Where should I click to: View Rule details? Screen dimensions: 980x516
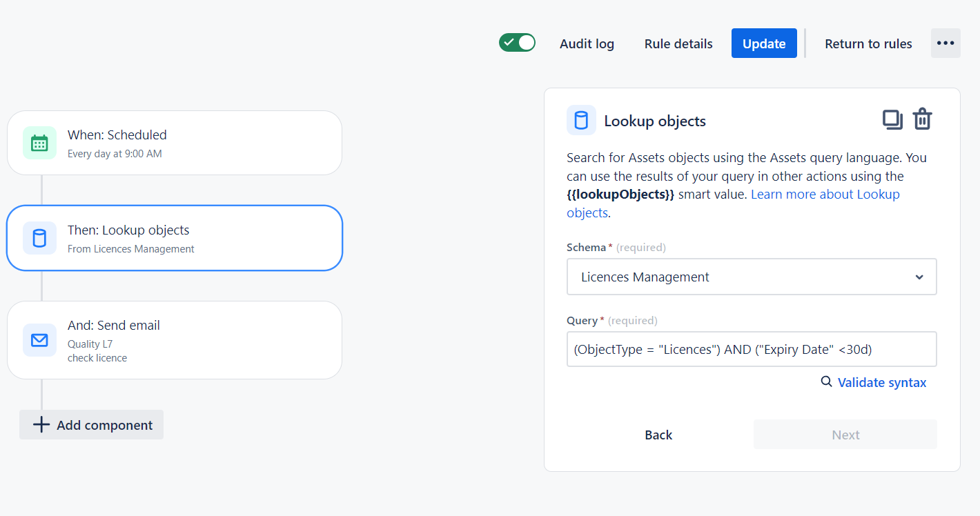[678, 43]
